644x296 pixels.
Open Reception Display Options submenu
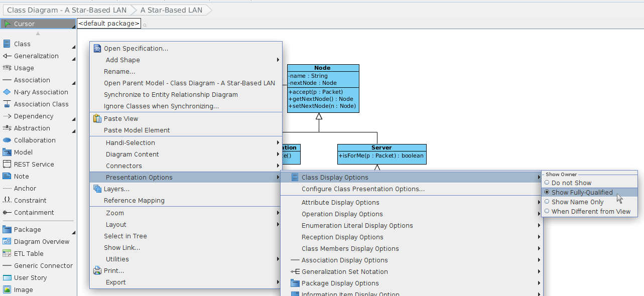click(x=412, y=237)
